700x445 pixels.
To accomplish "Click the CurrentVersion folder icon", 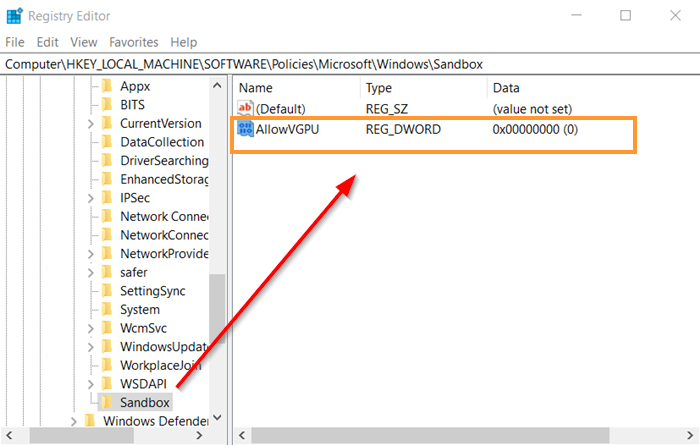I will coord(107,123).
